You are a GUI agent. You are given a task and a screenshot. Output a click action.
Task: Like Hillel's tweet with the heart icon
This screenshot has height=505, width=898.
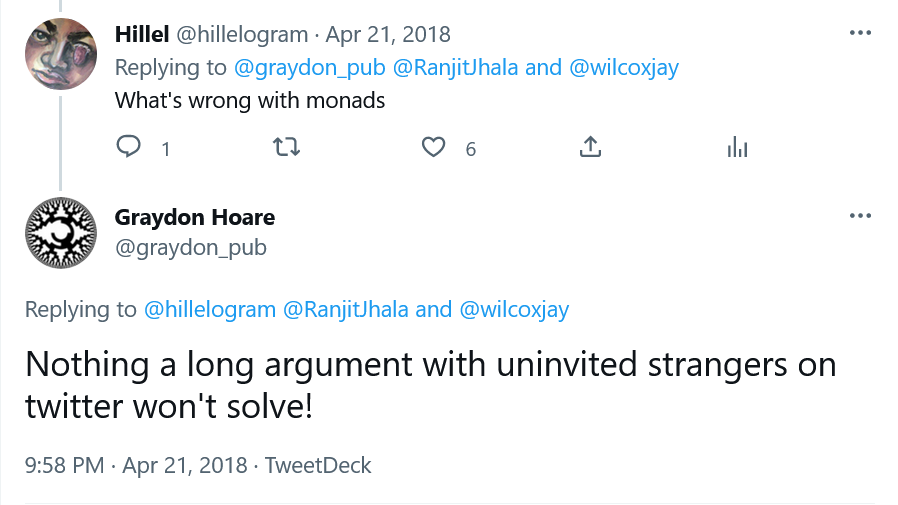pos(433,147)
